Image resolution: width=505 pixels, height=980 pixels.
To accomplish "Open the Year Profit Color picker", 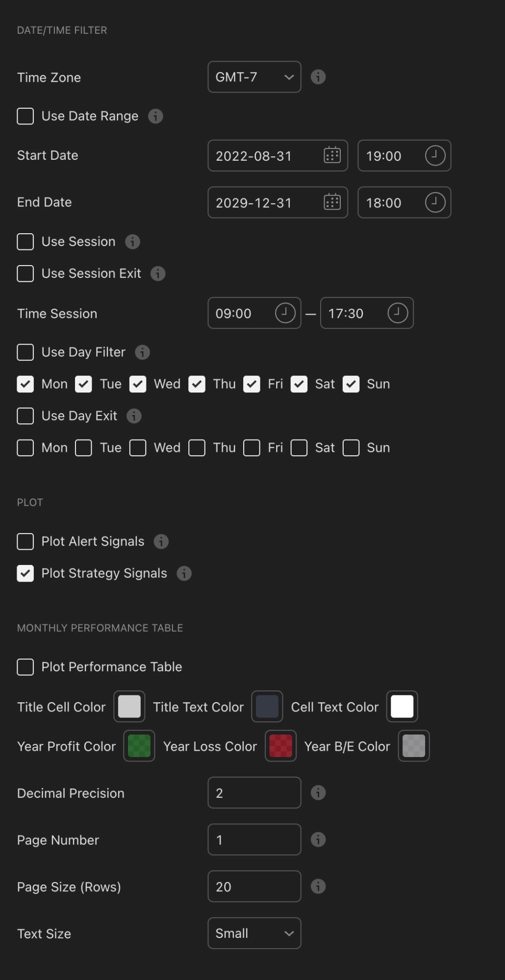I will pos(139,746).
